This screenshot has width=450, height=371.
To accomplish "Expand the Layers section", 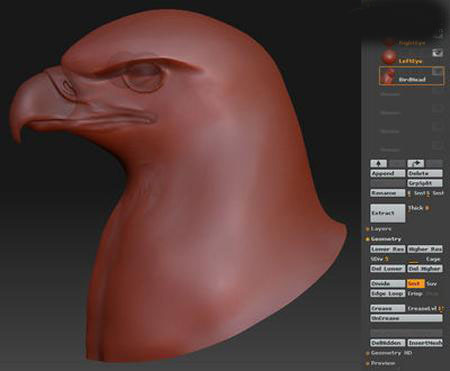I will pyautogui.click(x=381, y=229).
